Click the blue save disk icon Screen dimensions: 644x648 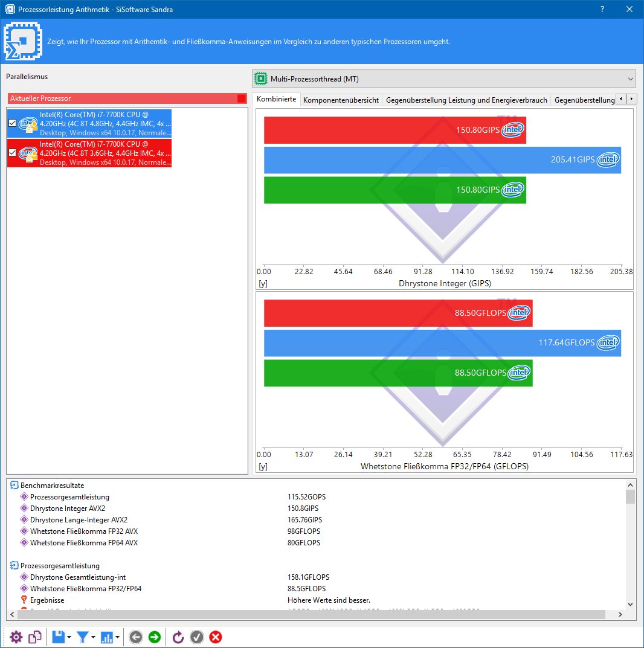[58, 637]
